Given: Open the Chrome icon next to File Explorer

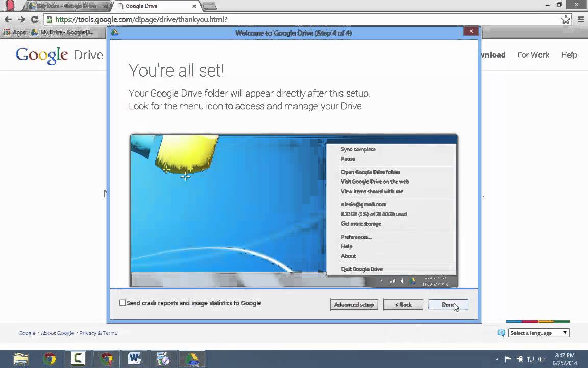Looking at the screenshot, I should point(49,359).
